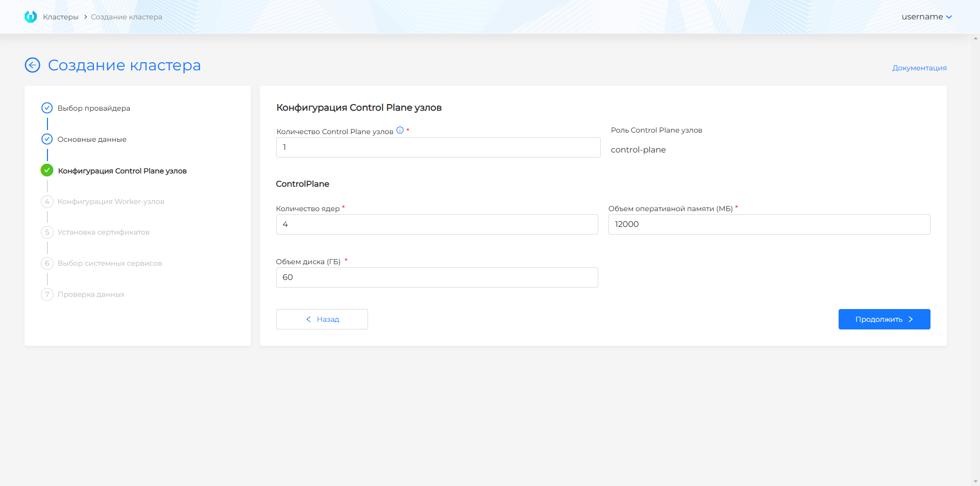Click step 7 number circle icon
Viewport: 980px width, 486px height.
click(x=47, y=294)
